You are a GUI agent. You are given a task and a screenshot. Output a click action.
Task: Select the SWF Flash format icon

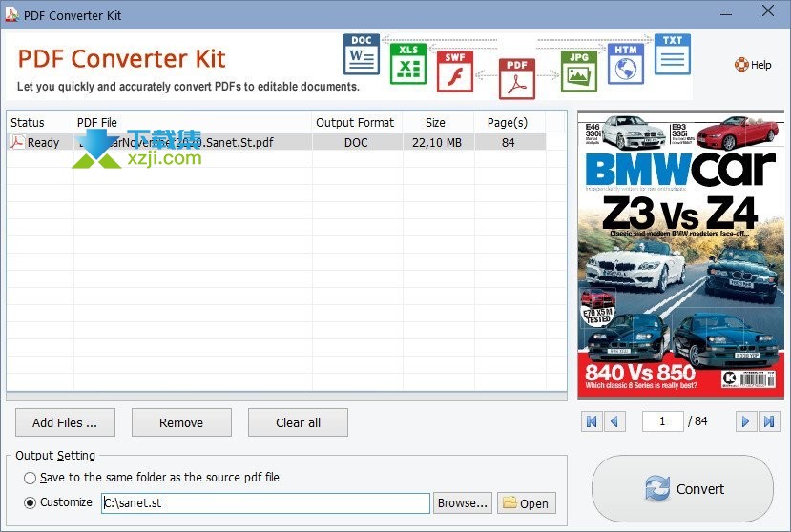[x=454, y=72]
